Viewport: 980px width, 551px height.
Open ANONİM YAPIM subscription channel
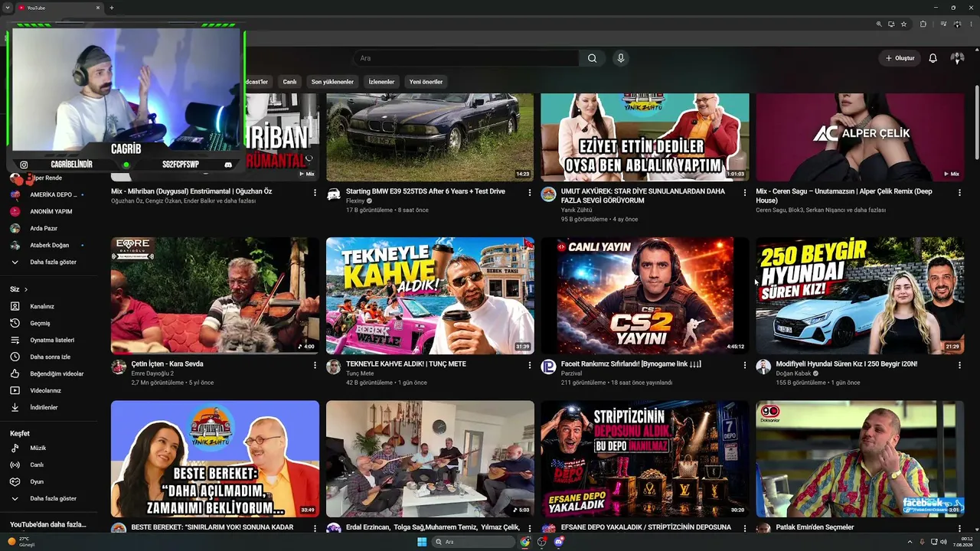[49, 211]
